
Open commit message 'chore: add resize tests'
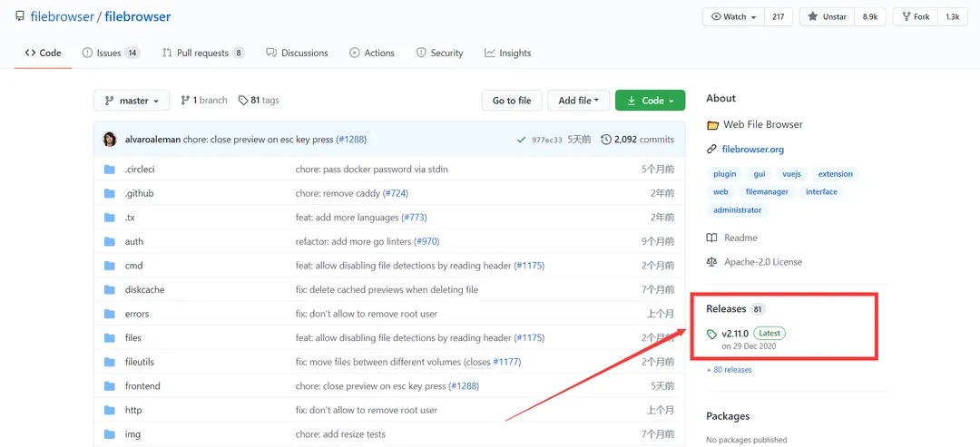click(x=340, y=434)
